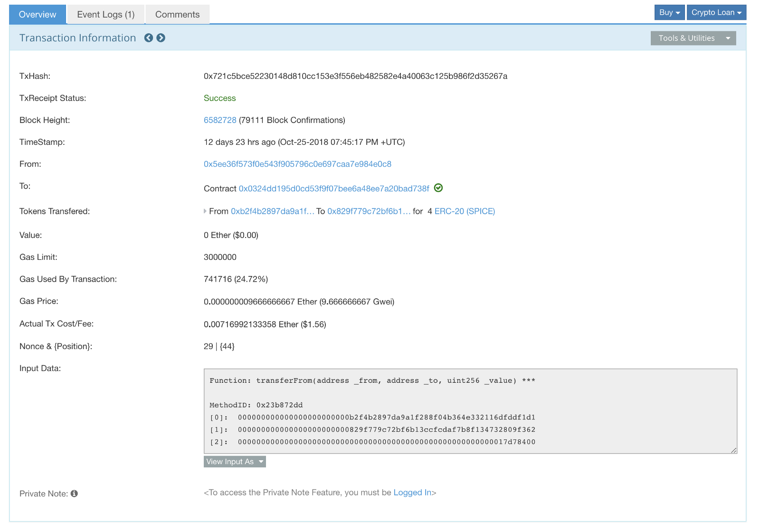
Task: Open block 6582728 link
Action: point(220,120)
